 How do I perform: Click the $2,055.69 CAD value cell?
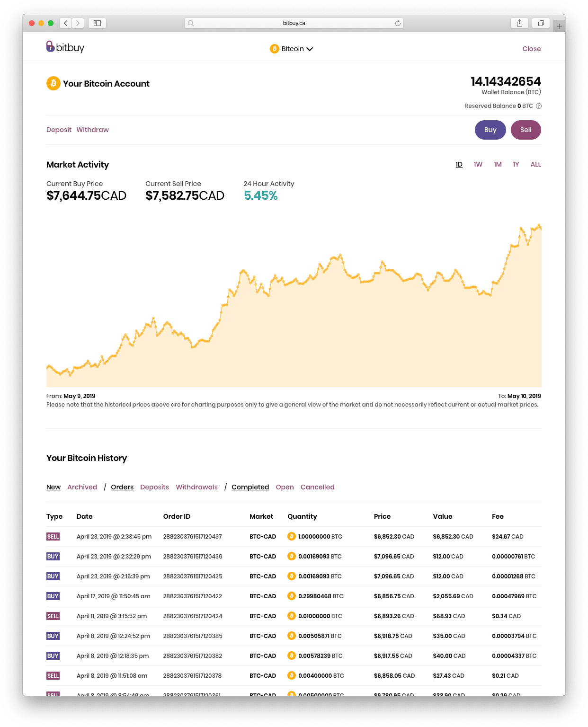tap(453, 596)
